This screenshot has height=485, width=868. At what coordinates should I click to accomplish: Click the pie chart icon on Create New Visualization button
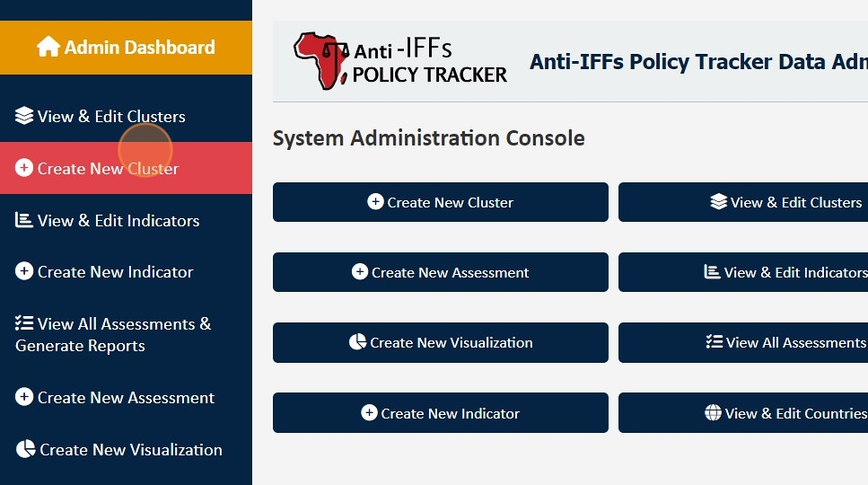coord(357,342)
